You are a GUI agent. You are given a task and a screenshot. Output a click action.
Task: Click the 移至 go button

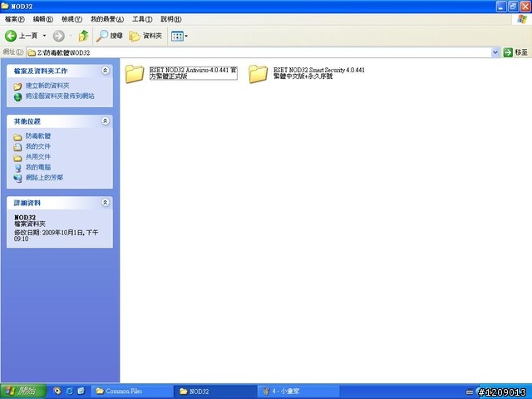tap(515, 52)
